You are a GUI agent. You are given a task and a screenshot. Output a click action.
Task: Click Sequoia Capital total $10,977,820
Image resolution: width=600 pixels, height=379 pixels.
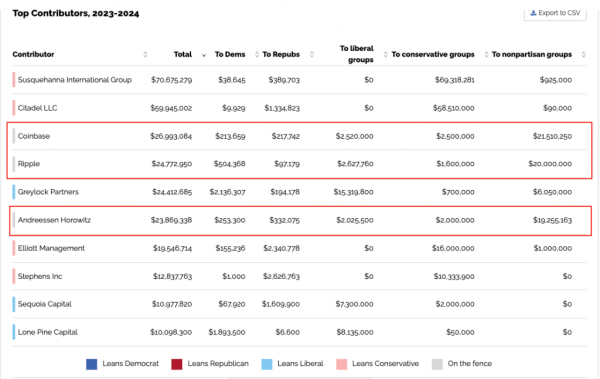click(172, 304)
